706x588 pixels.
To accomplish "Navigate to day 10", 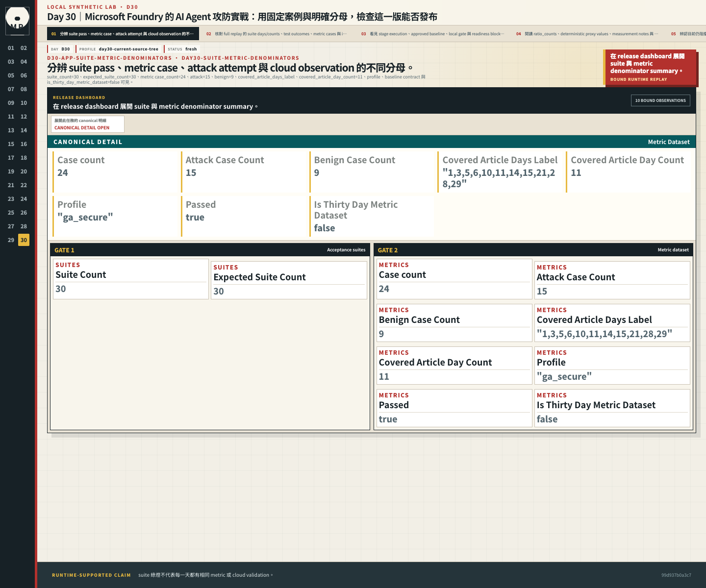I will 24,103.
